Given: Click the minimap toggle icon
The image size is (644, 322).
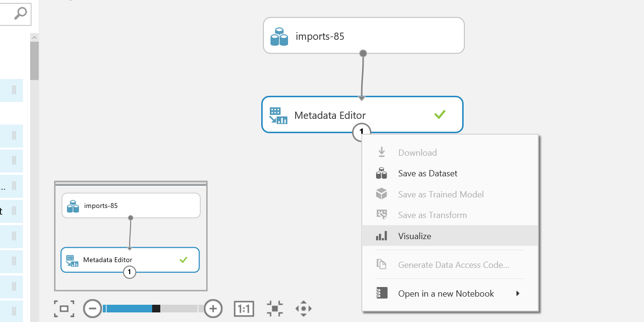Looking at the screenshot, I should point(64,308).
